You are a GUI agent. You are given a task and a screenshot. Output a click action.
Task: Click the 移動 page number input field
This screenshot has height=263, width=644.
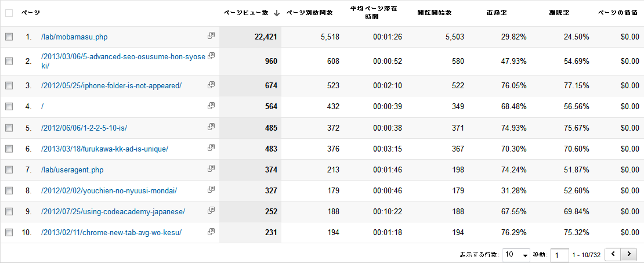pyautogui.click(x=559, y=255)
